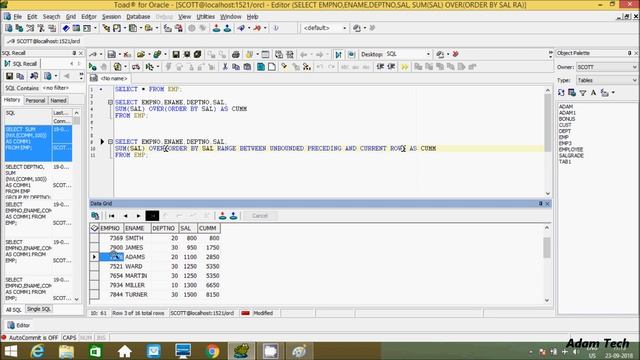
Task: Switch to the Personal tab in SQL Recall
Action: pyautogui.click(x=35, y=100)
